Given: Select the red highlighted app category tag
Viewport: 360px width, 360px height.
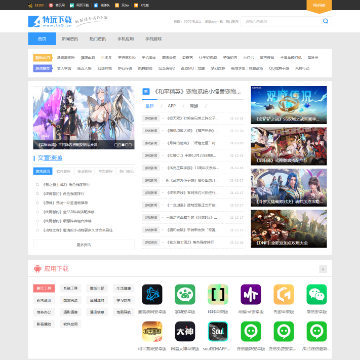Looking at the screenshot, I should pos(44,288).
